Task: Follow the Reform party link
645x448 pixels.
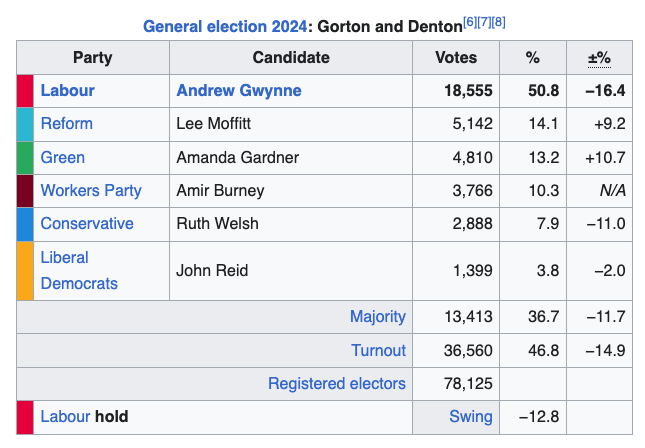Action: 66,124
